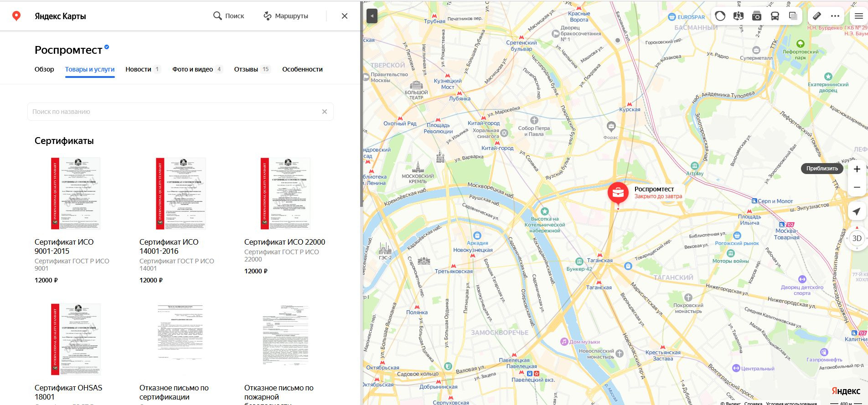Collapse the side panel with the arrow button
The height and width of the screenshot is (405, 868).
pyautogui.click(x=372, y=16)
